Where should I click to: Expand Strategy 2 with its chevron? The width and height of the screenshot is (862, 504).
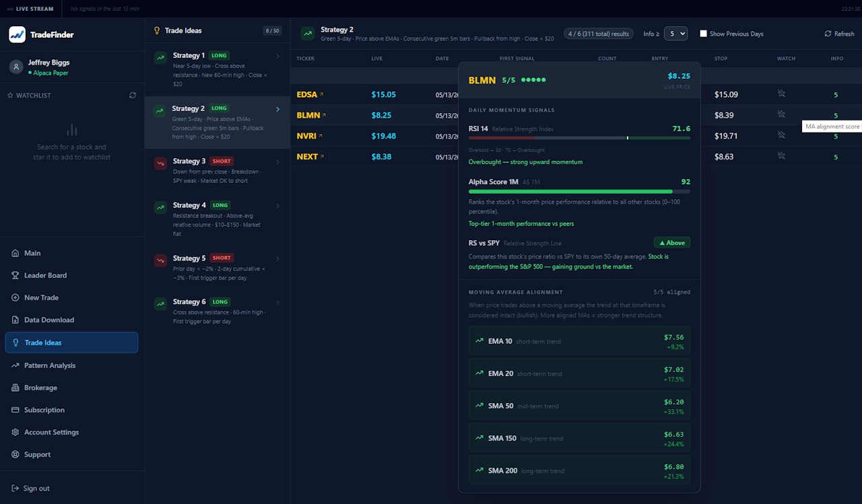[278, 109]
